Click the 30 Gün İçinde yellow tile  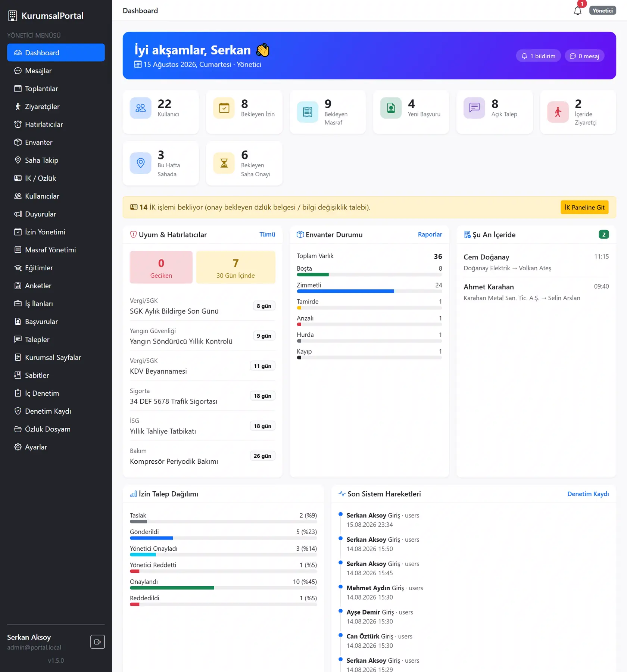[236, 267]
